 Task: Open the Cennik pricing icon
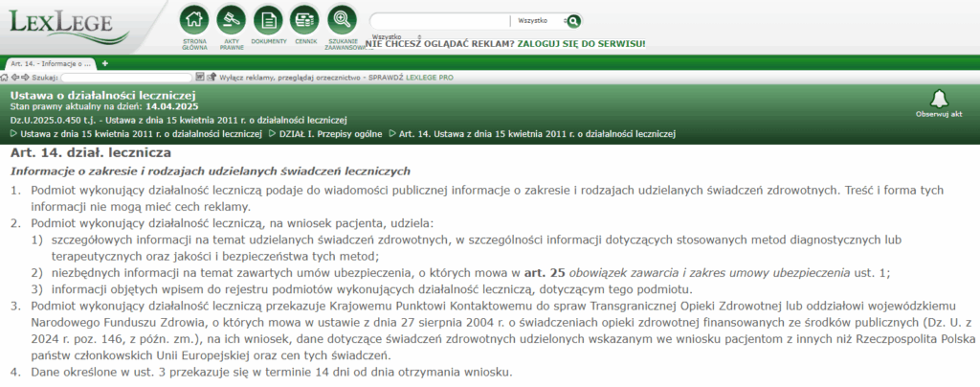coord(304,19)
